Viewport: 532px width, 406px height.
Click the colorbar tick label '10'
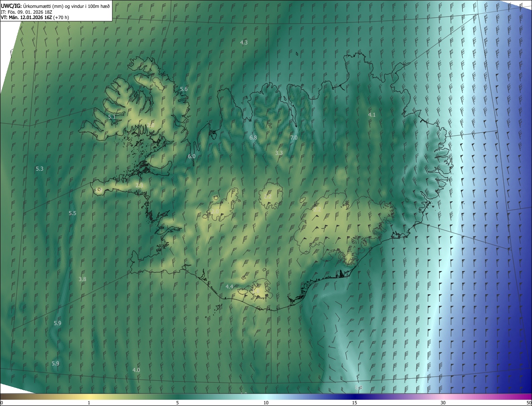click(x=266, y=403)
